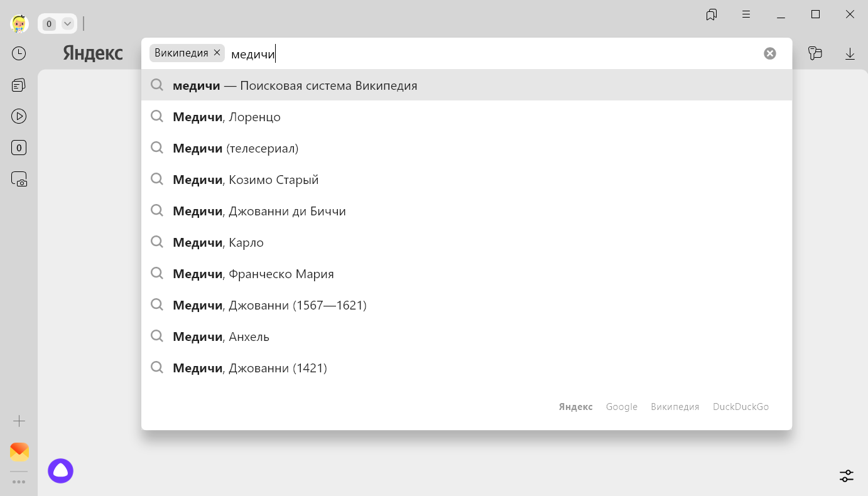Open the History clock icon in sidebar
Screen dimensions: 868x496
[x=19, y=53]
